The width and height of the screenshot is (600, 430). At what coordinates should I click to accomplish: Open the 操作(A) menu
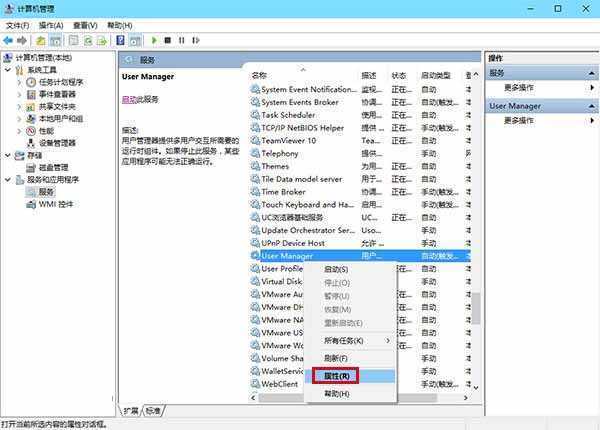[x=51, y=26]
